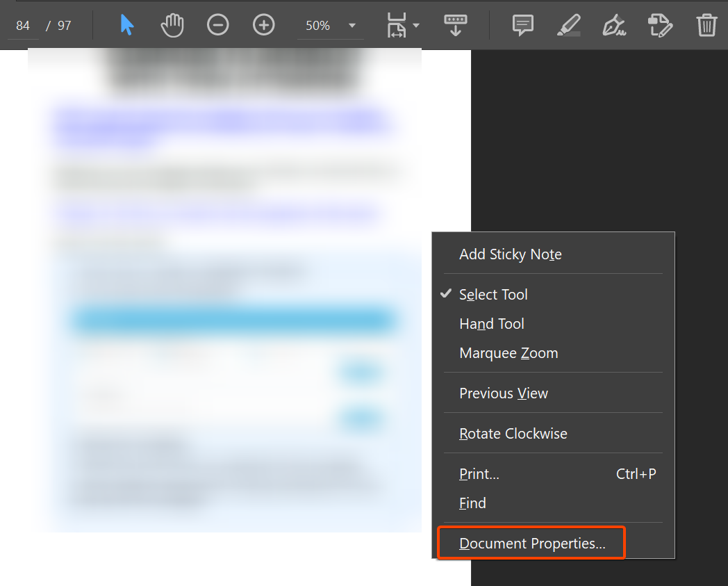Click Rotate Clockwise in the menu

(x=513, y=433)
